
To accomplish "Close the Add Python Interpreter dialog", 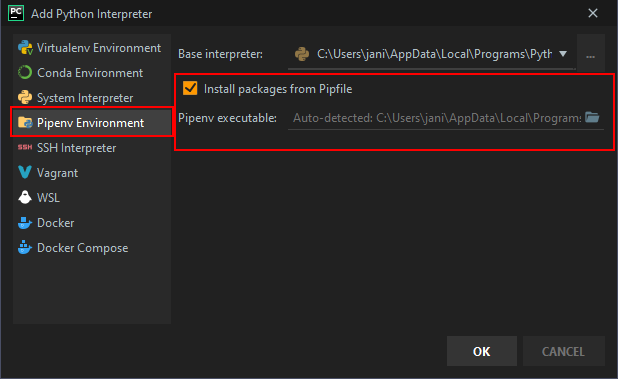I will [x=593, y=13].
